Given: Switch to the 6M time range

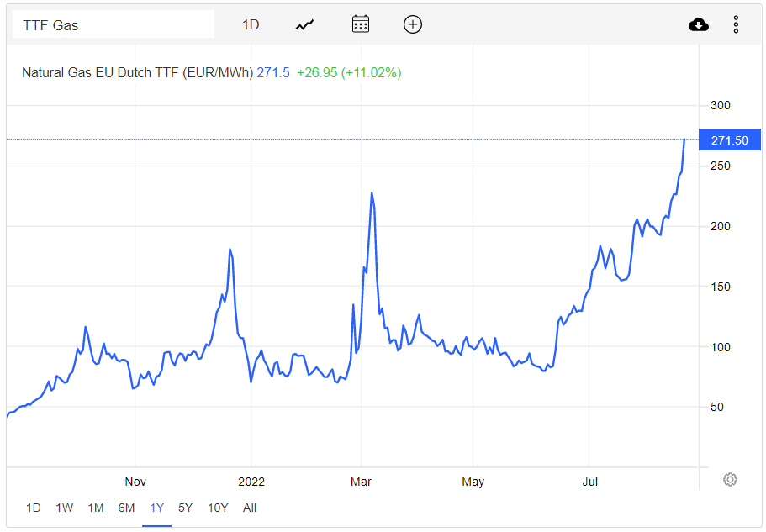Looking at the screenshot, I should coord(126,508).
